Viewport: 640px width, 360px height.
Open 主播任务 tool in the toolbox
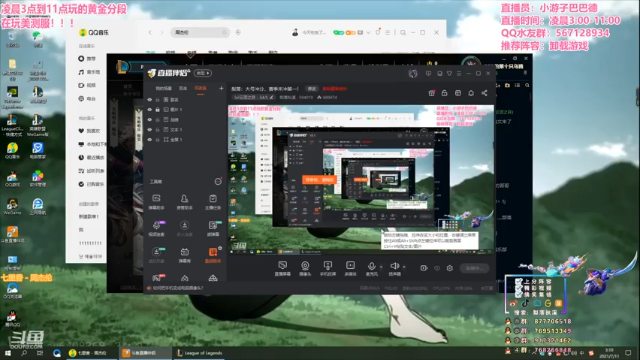[x=213, y=202]
